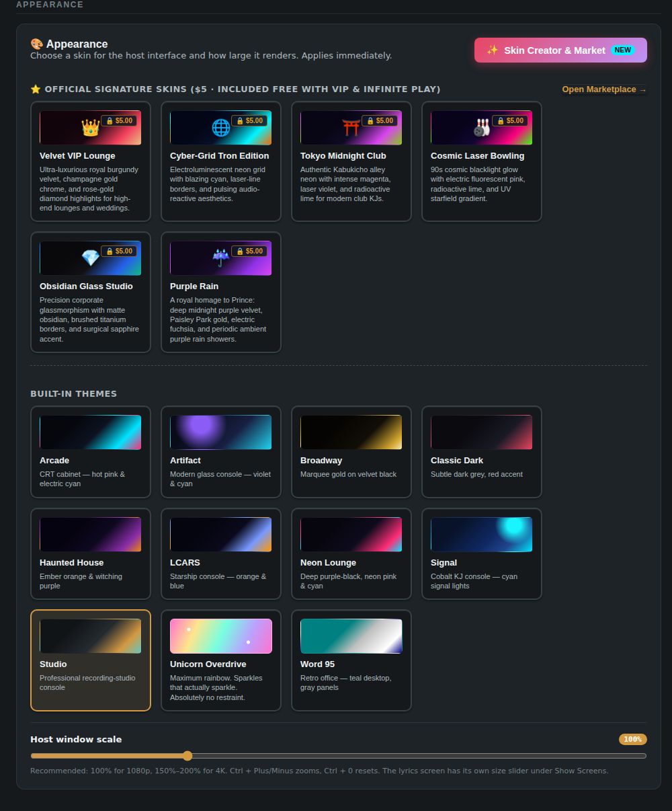Screen dimensions: 672x811
Task: Pick the LCARS starship console theme
Action: [221, 554]
